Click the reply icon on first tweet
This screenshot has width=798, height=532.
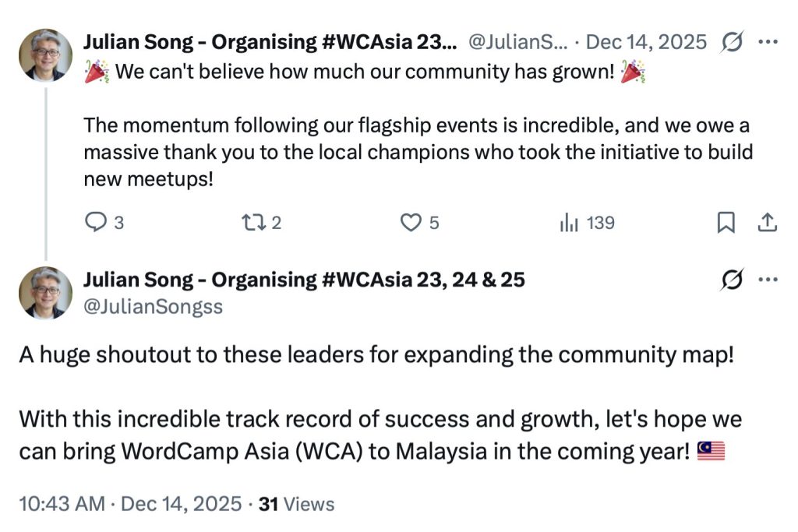pos(95,224)
